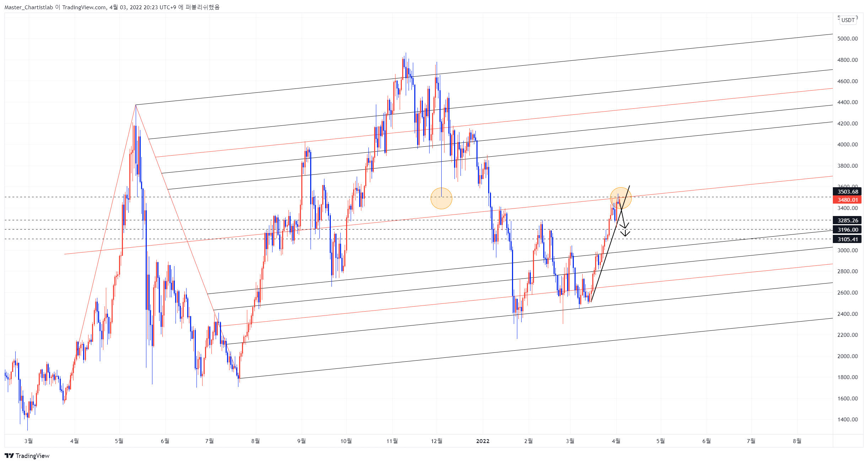Click the 4000.00 price axis value

[x=847, y=145]
